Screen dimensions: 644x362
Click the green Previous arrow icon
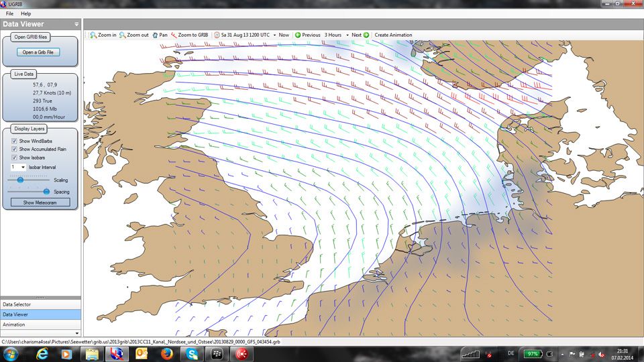(x=298, y=36)
